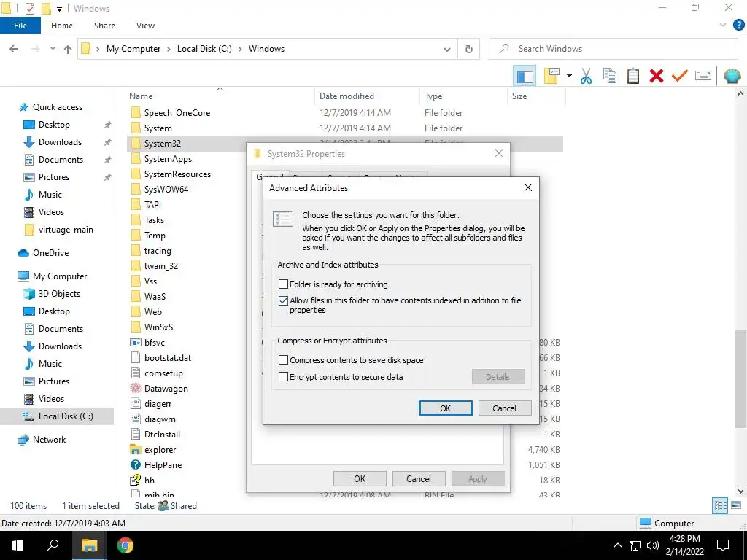This screenshot has width=747, height=560.
Task: Expand the ribbon with the chevron
Action: pos(723,26)
